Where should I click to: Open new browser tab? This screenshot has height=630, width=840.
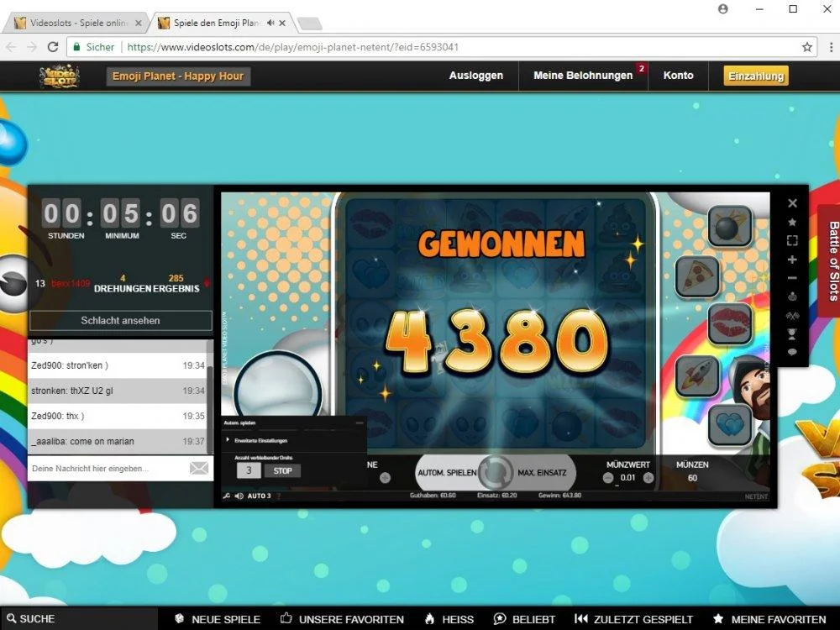pyautogui.click(x=309, y=24)
